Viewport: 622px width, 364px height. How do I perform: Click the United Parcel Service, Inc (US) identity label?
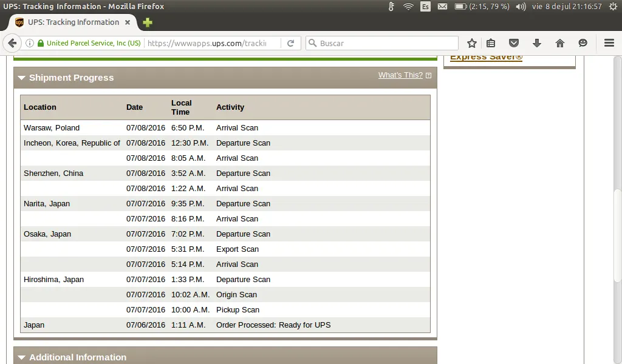coord(94,43)
